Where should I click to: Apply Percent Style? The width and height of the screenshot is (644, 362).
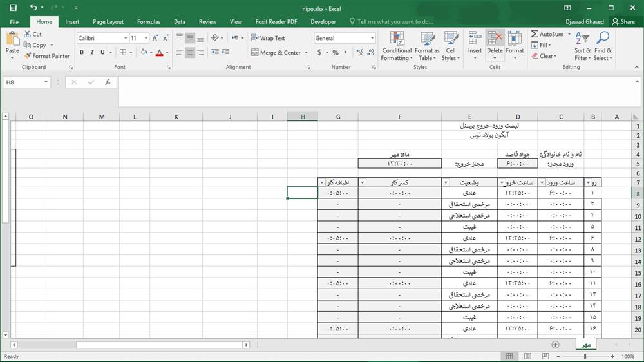tap(336, 53)
